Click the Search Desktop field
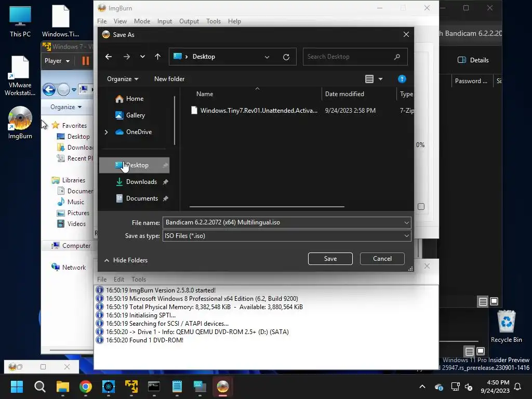 coord(355,57)
